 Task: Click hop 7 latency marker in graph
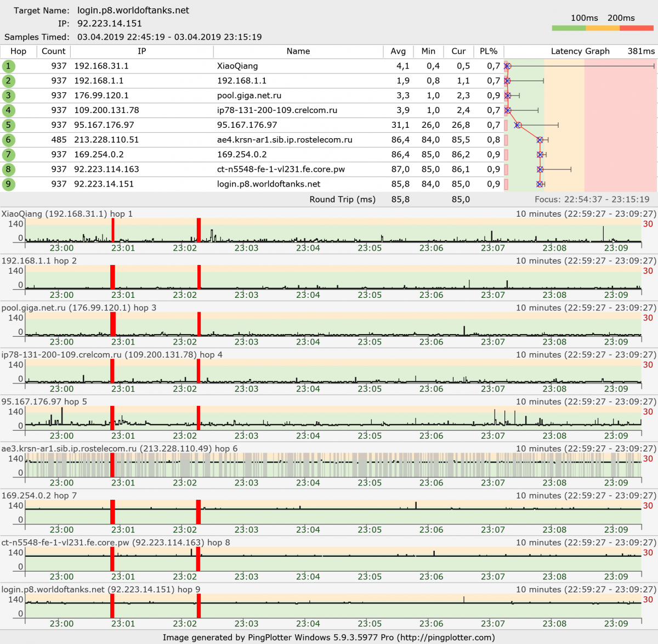(540, 155)
